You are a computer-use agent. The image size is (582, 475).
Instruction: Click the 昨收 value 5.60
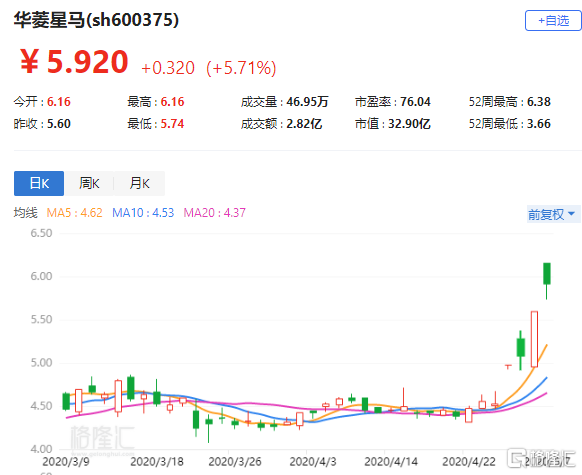click(59, 124)
